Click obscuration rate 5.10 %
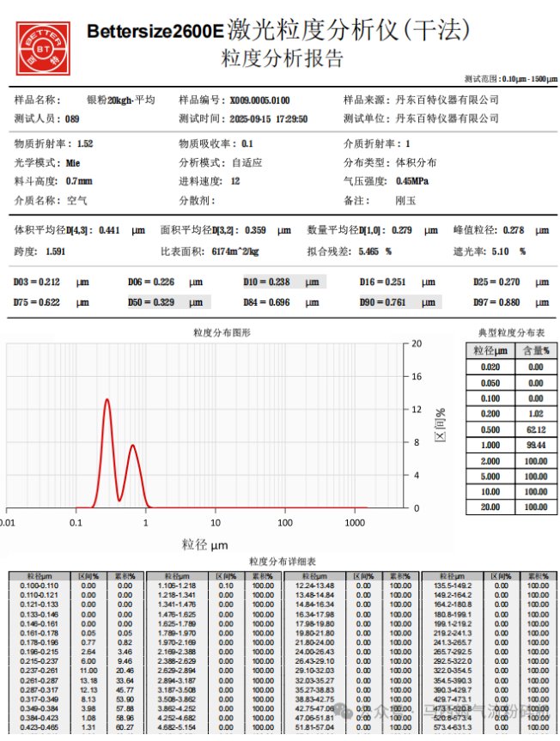This screenshot has height=741, width=560. tap(508, 252)
